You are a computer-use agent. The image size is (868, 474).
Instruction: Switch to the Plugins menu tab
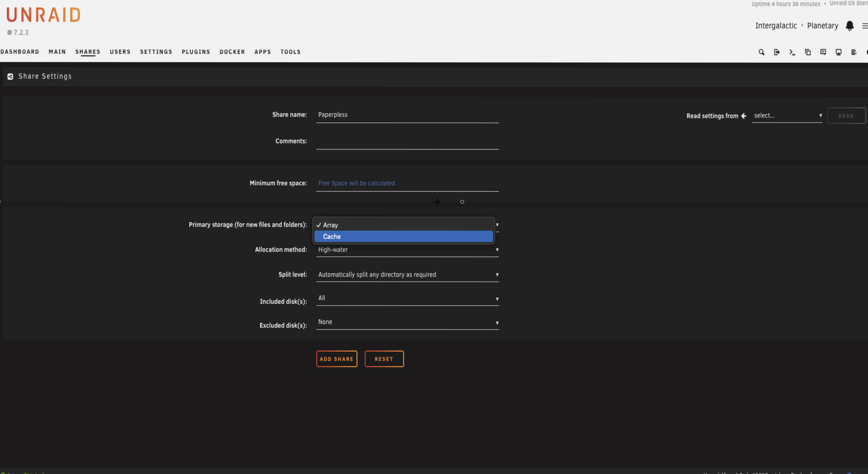[x=196, y=52]
